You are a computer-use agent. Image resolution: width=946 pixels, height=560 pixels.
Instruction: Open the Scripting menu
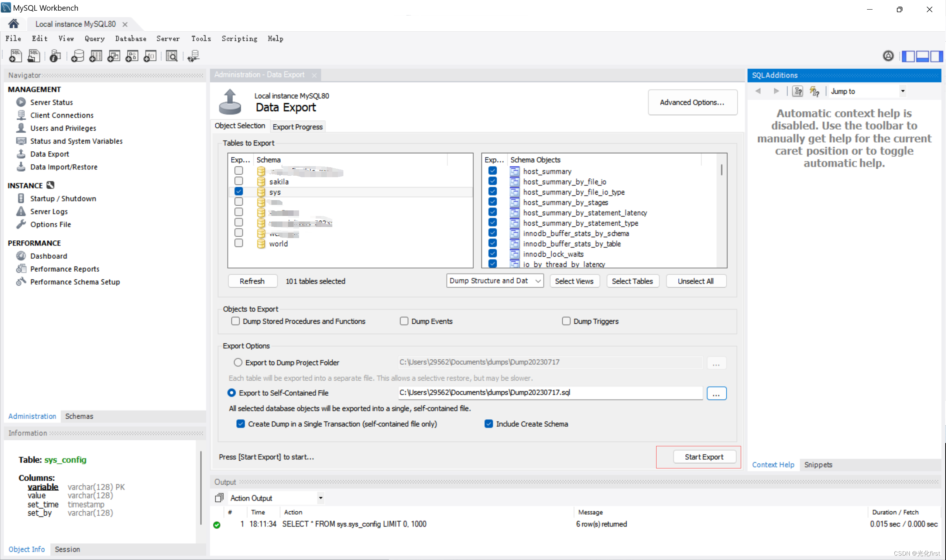tap(239, 38)
